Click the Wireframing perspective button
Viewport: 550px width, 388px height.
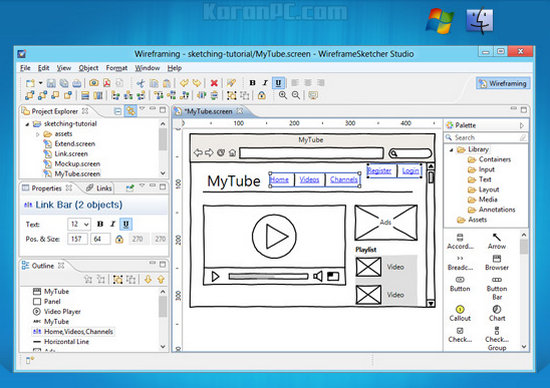[x=503, y=83]
